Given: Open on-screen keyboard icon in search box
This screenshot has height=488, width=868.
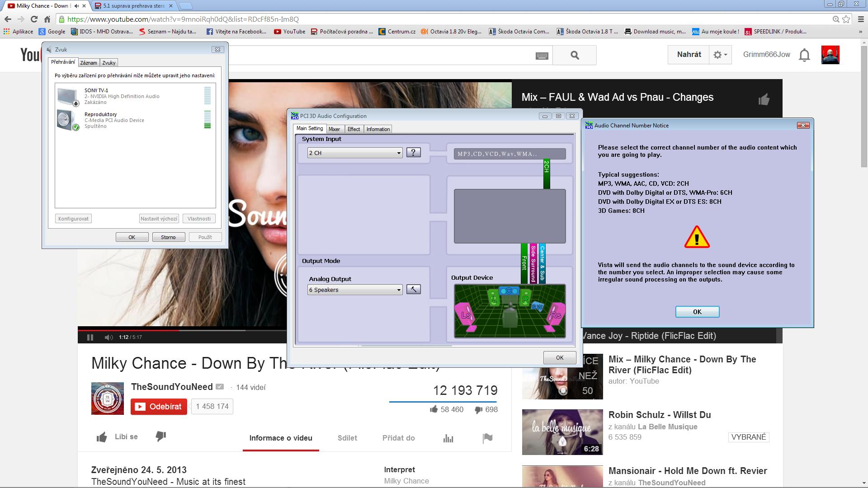Looking at the screenshot, I should tap(542, 56).
